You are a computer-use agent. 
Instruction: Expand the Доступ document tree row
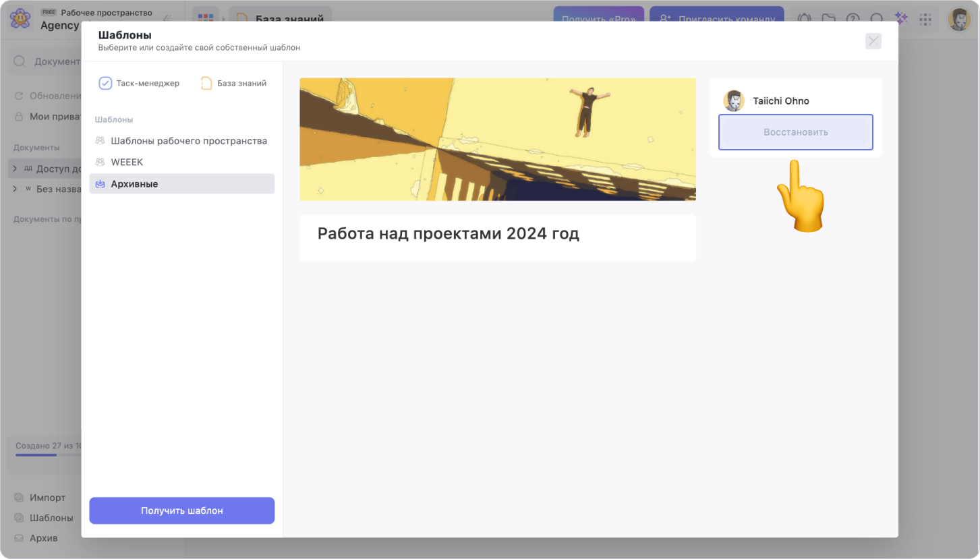tap(15, 169)
